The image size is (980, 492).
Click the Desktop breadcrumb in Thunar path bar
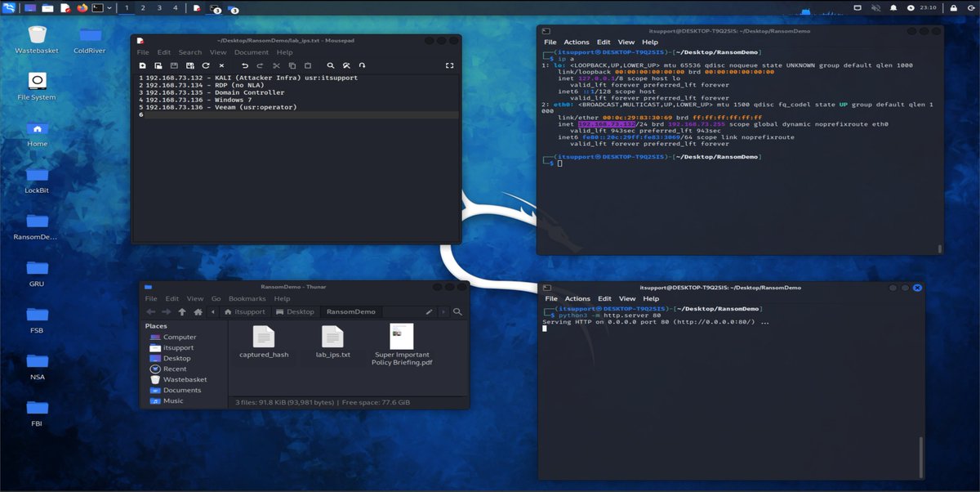tap(295, 312)
